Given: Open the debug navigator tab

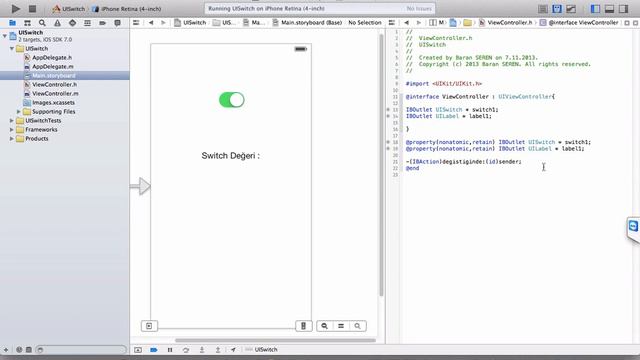Looking at the screenshot, I should 87,23.
